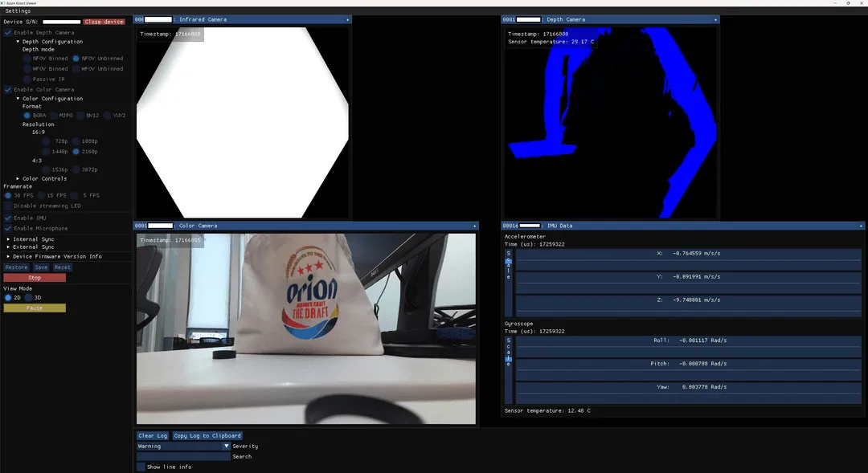Click the Restore settings button
The image size is (868, 473).
[x=17, y=267]
